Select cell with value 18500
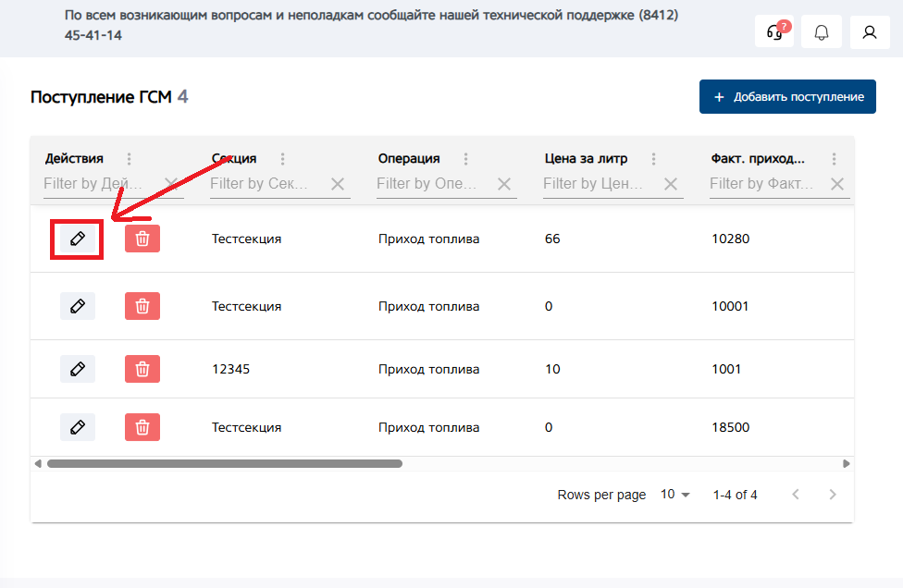This screenshot has height=588, width=903. (x=730, y=427)
